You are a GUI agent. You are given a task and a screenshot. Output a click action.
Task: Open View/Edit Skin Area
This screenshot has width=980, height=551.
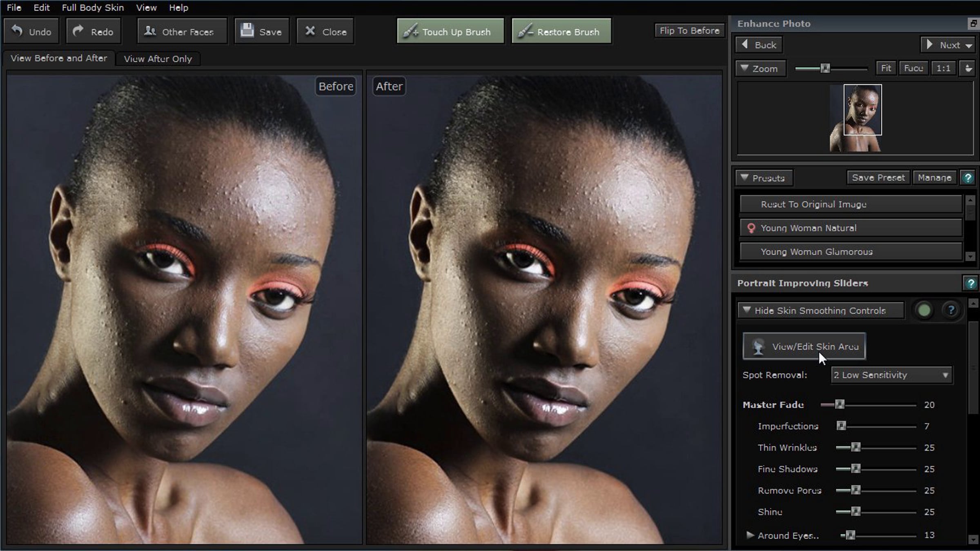(x=804, y=347)
